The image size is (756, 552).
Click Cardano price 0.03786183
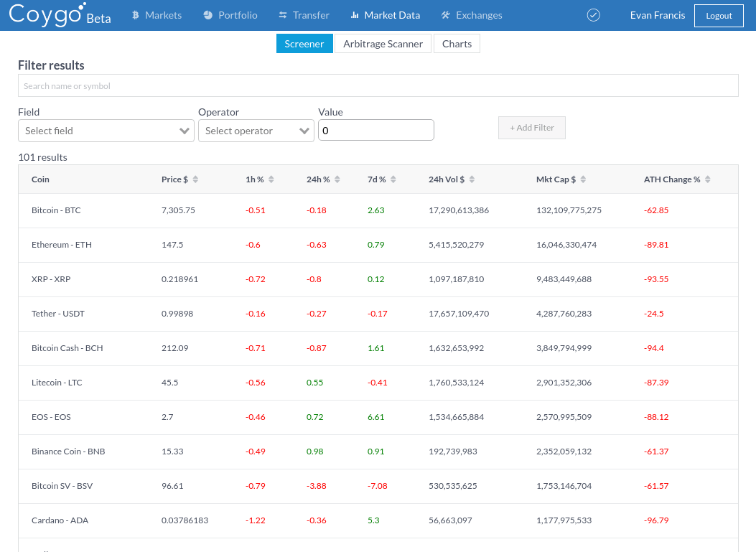(x=185, y=520)
